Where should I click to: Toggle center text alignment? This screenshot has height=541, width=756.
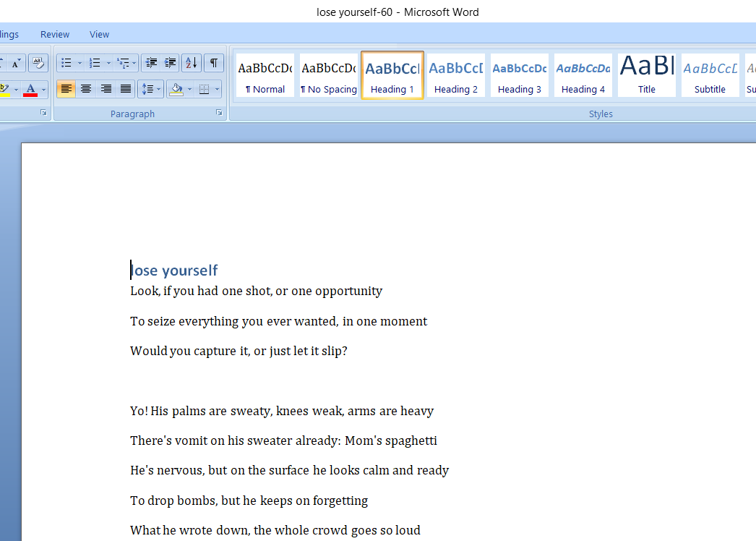click(x=86, y=89)
